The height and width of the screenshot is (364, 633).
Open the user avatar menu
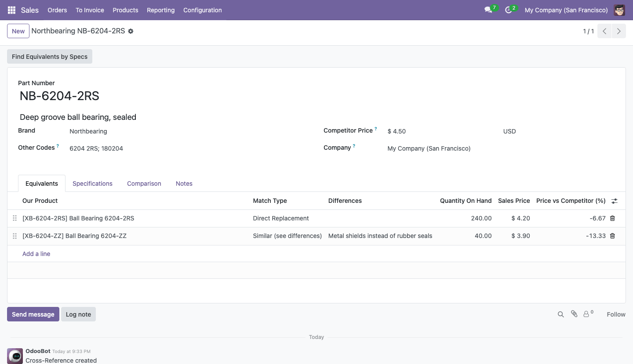point(619,10)
